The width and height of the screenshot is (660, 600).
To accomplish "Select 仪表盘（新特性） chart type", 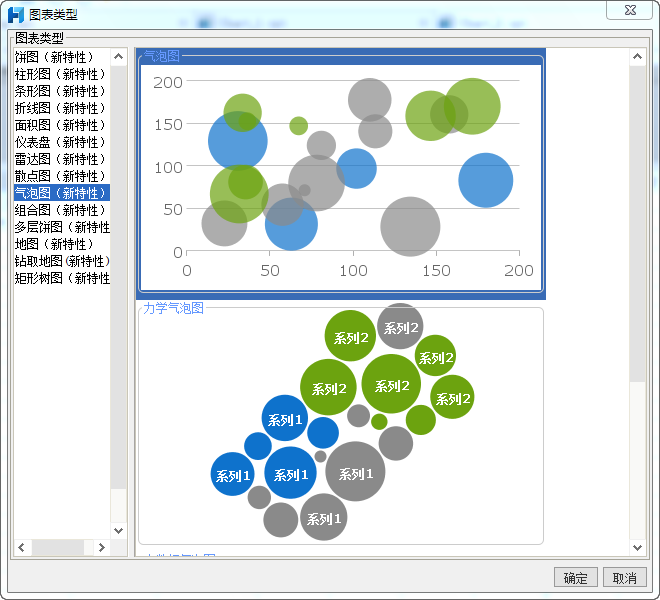I will click(x=62, y=142).
